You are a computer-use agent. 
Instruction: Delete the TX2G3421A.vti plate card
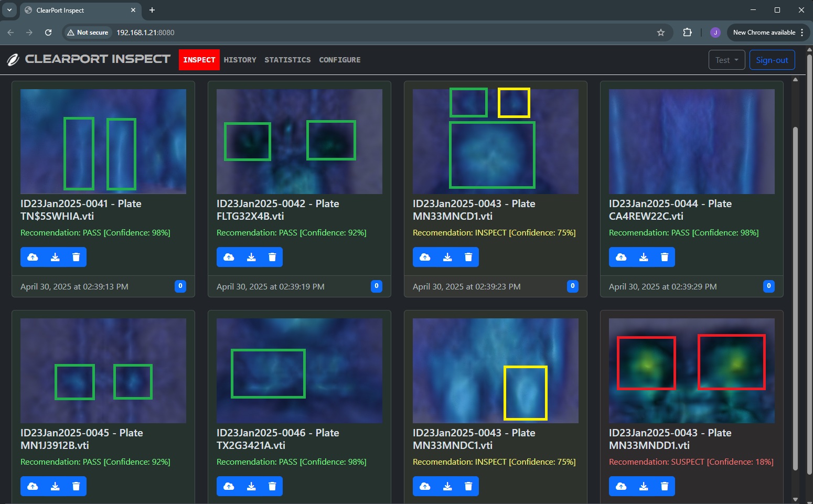[x=272, y=486]
